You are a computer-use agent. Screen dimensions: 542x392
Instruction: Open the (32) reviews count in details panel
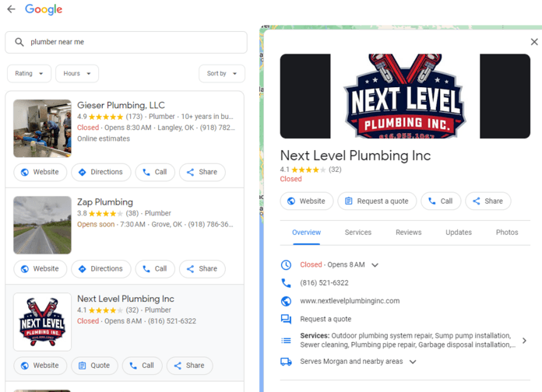tap(335, 170)
